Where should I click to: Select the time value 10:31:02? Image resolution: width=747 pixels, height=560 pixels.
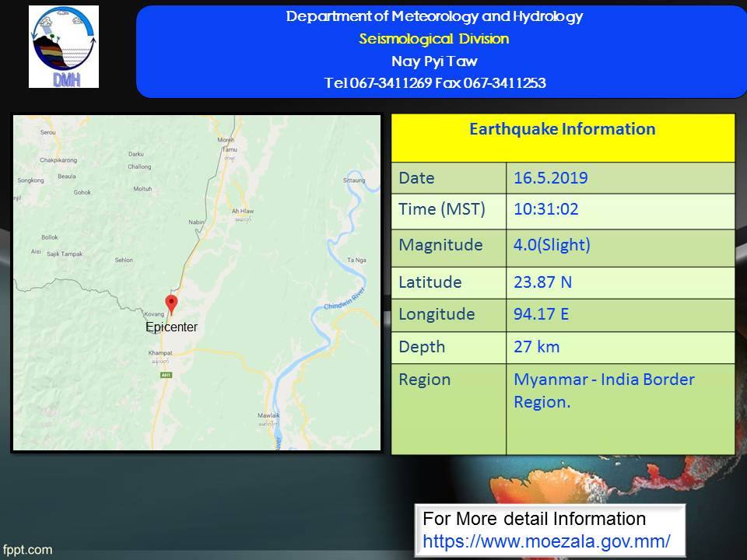click(545, 210)
